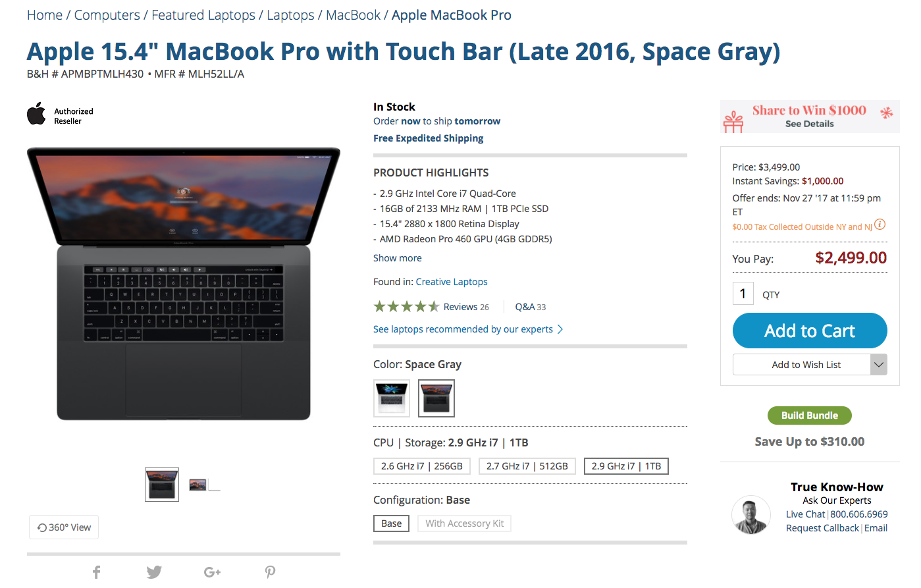Choose the With Accessory Kit configuration
This screenshot has width=921, height=588.
coord(465,523)
